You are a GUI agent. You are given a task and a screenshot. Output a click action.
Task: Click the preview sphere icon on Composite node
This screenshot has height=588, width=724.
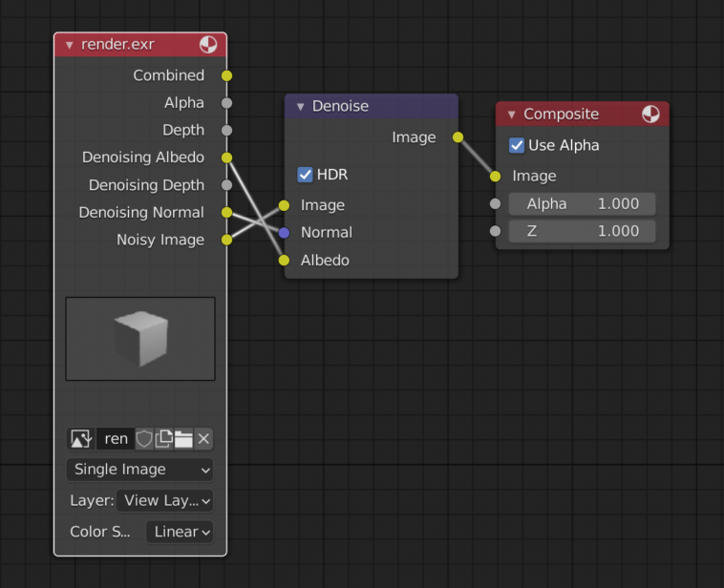(650, 115)
